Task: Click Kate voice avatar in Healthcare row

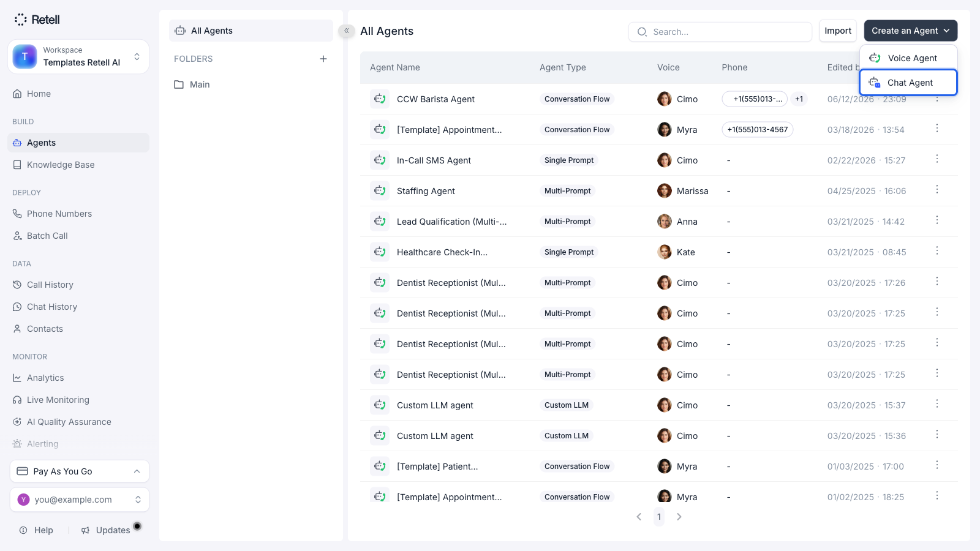Action: click(665, 252)
